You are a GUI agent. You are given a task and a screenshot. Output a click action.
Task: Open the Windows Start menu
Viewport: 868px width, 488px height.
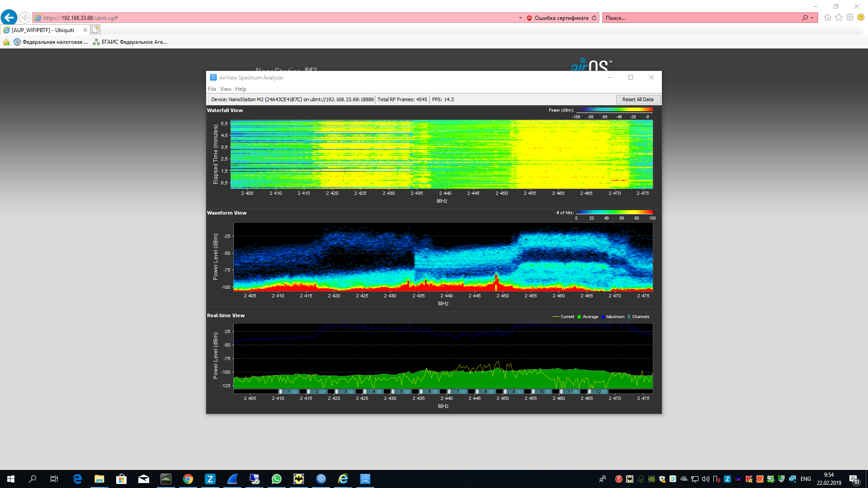click(11, 479)
